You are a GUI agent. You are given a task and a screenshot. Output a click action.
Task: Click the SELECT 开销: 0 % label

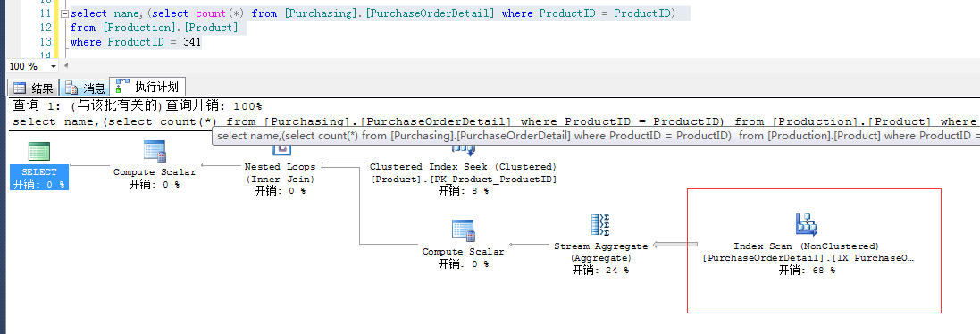(x=39, y=178)
